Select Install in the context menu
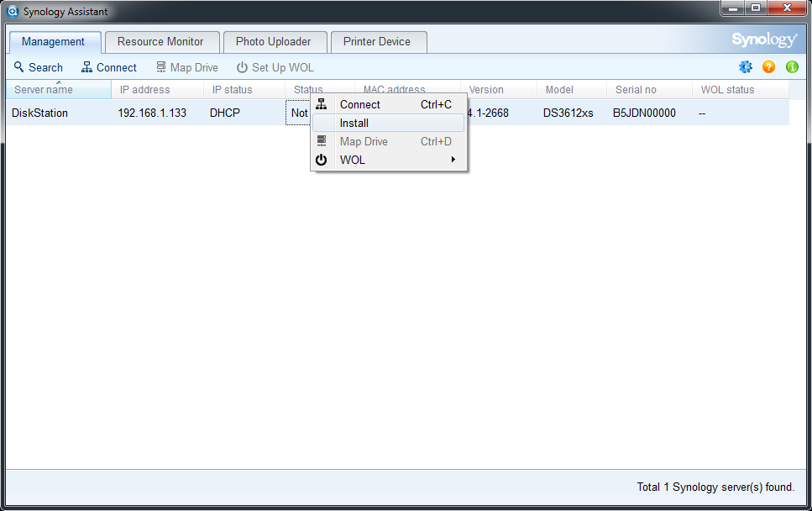This screenshot has height=511, width=812. click(x=354, y=124)
